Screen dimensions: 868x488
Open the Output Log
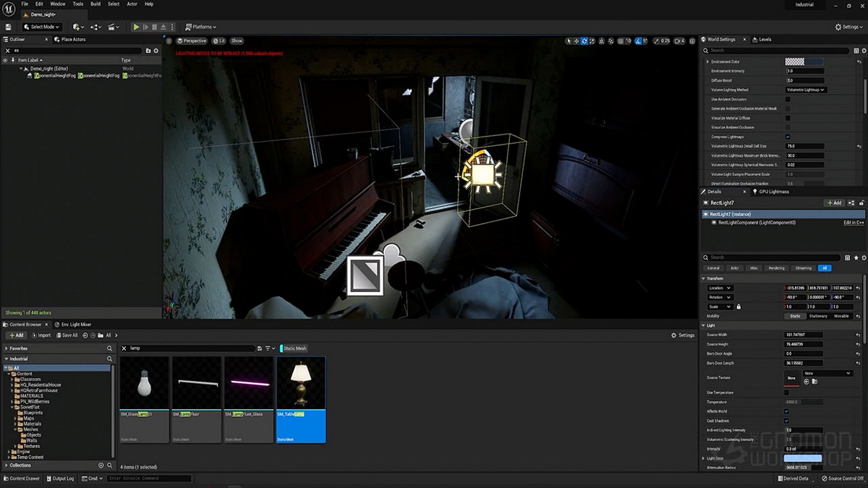pyautogui.click(x=61, y=479)
